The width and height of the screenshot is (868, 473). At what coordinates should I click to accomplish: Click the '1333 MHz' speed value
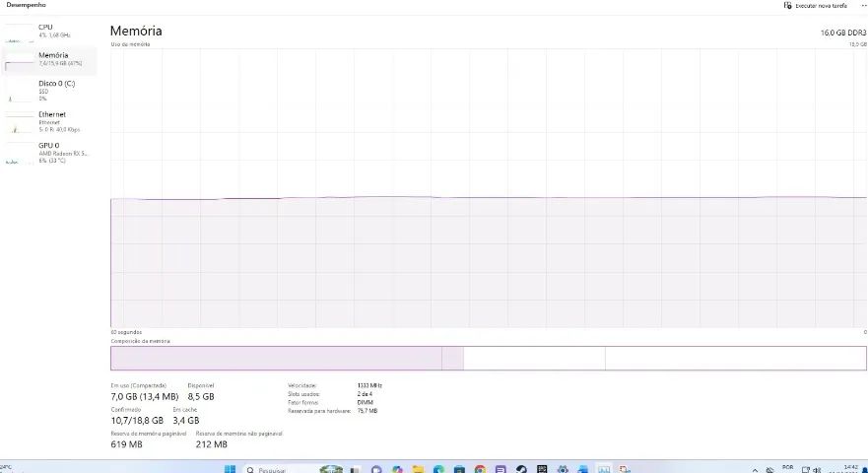click(369, 385)
